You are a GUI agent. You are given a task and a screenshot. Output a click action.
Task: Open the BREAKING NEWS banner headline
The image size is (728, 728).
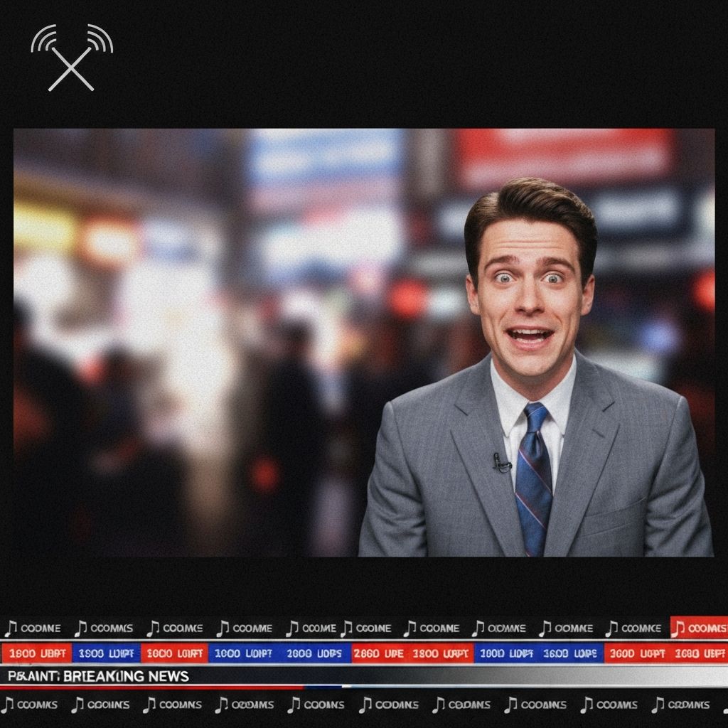100,676
